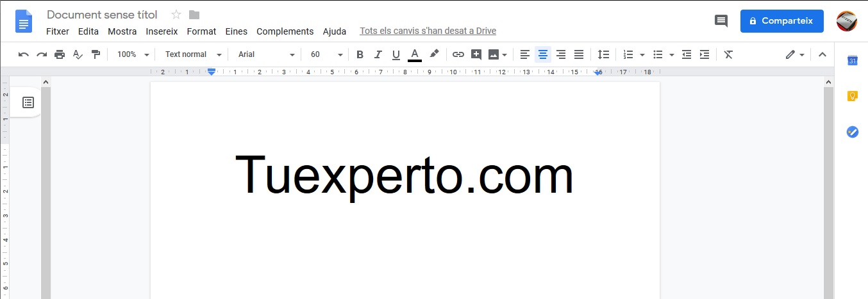The image size is (868, 299).
Task: Enable center text alignment
Action: click(543, 54)
